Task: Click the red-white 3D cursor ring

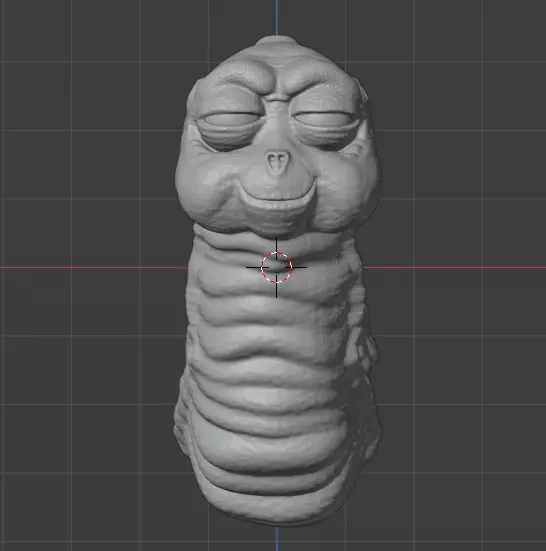Action: (x=277, y=267)
